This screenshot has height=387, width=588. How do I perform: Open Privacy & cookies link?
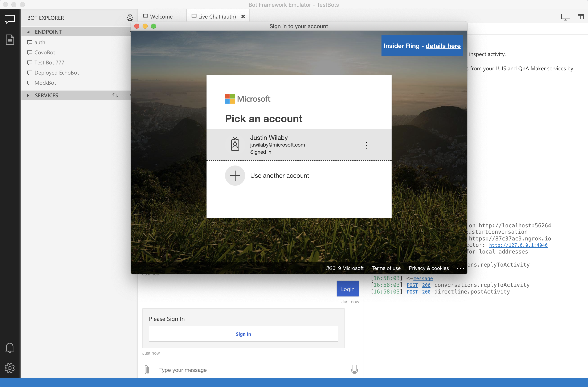tap(429, 268)
